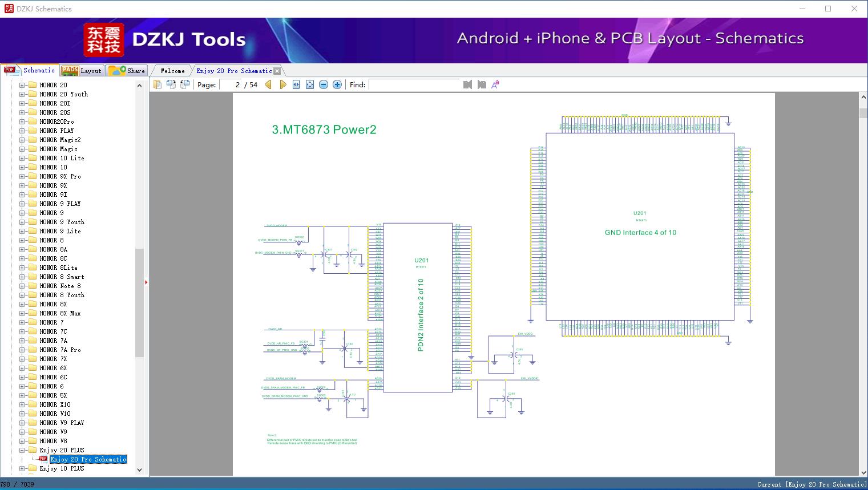Select Enjoy 20 Pro Schematic file

tap(88, 459)
